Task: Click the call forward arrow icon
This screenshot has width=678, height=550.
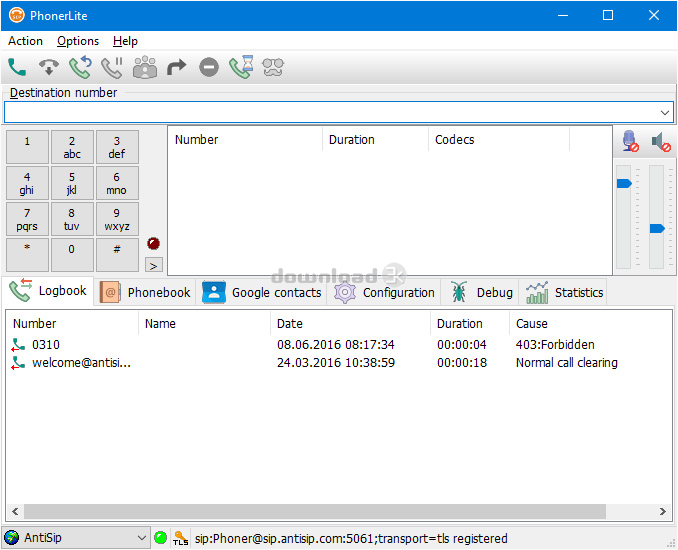Action: [176, 67]
